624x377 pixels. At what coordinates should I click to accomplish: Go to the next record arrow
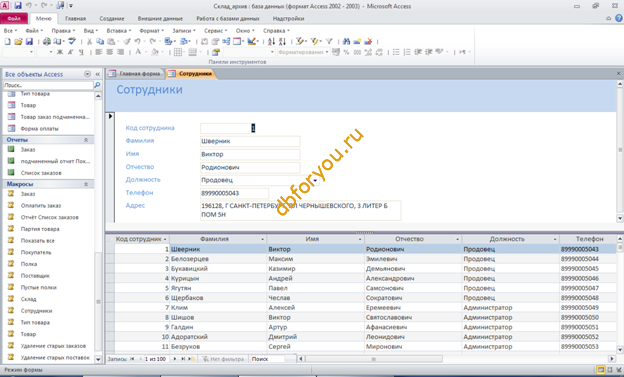(x=174, y=359)
